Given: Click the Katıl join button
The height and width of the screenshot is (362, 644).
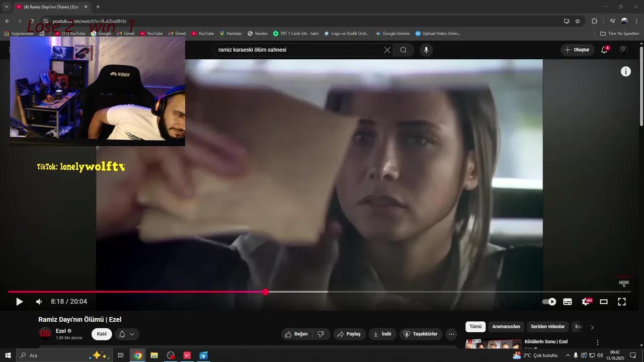Looking at the screenshot, I should tap(102, 334).
